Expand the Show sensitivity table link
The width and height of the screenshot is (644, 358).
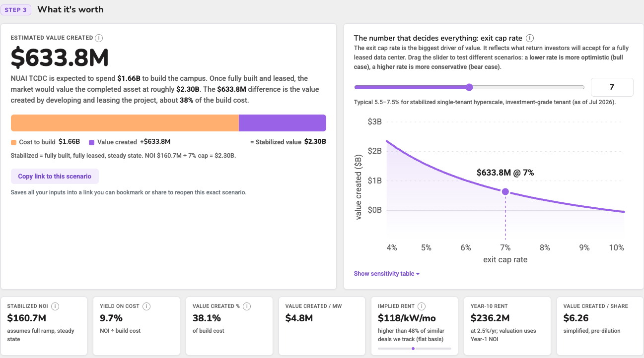[386, 274]
